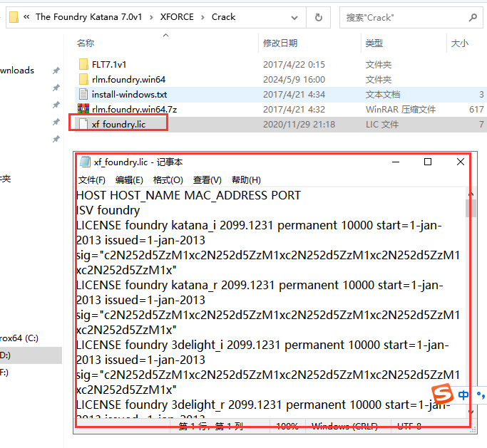Sort files by the 名称 column header
Screen dimensions: 487x448
86,43
